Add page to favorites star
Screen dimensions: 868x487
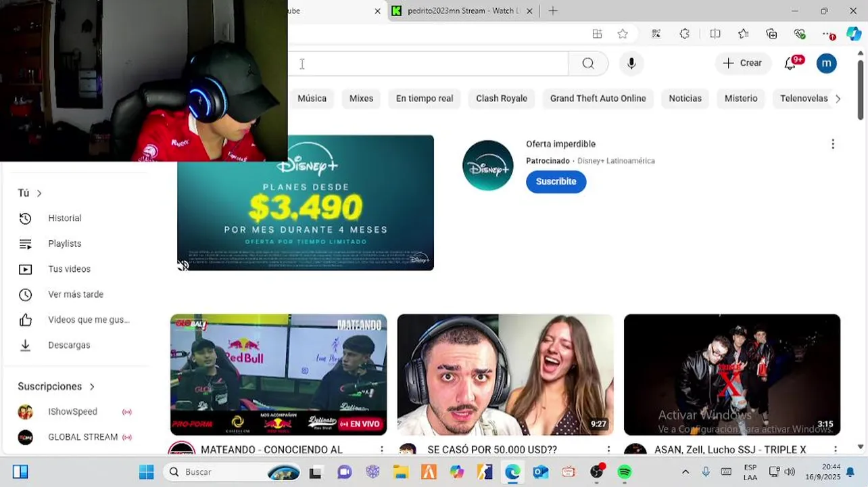623,34
